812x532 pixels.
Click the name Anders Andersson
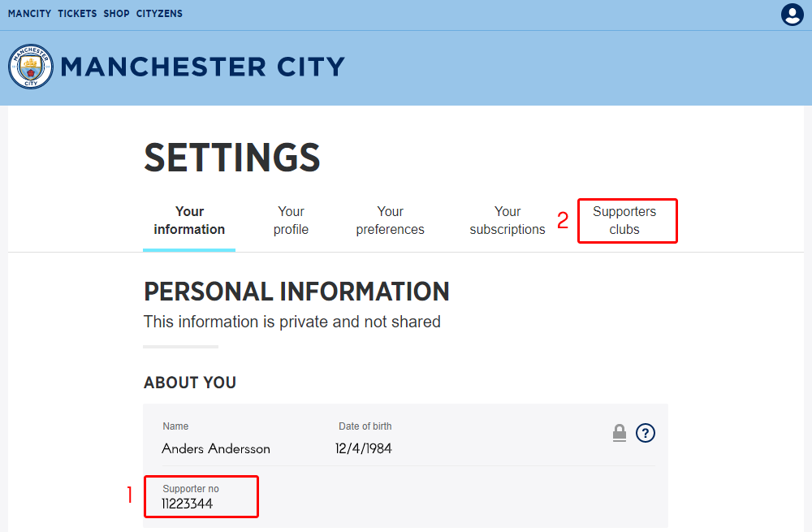coord(216,448)
